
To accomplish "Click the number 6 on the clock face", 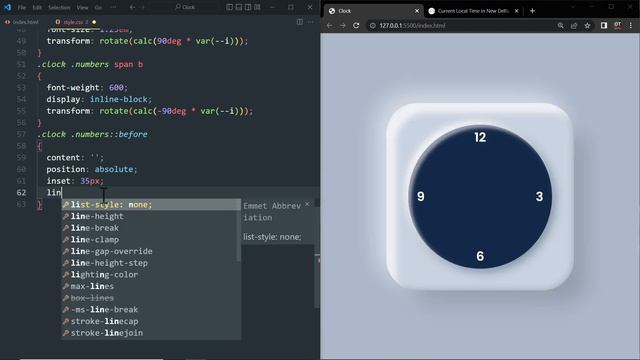I will click(480, 256).
